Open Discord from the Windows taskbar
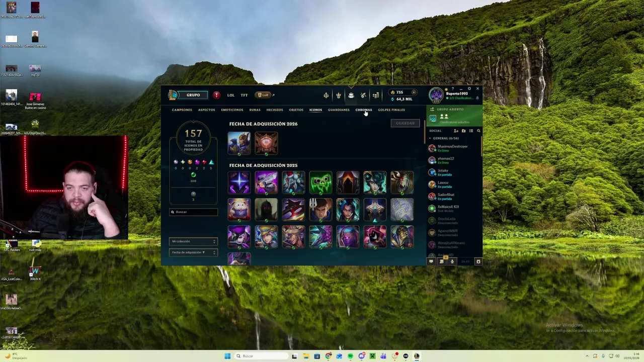Image resolution: width=644 pixels, height=362 pixels. coord(361,356)
